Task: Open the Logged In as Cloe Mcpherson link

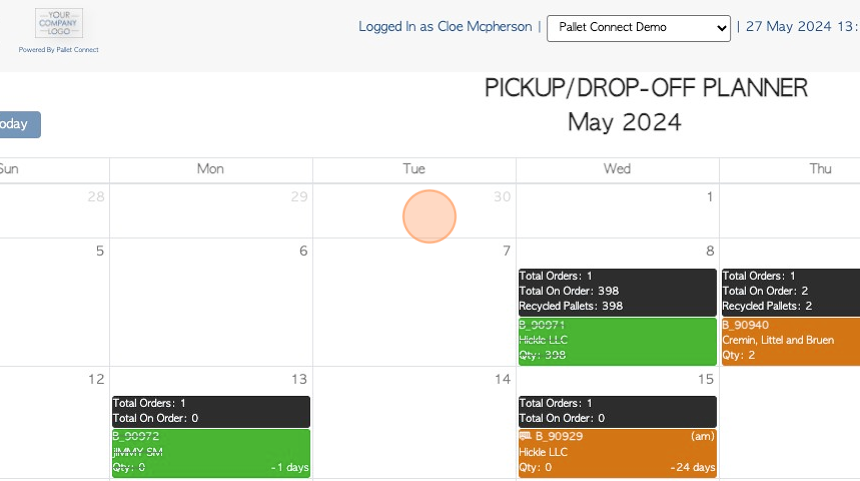Action: pyautogui.click(x=445, y=27)
